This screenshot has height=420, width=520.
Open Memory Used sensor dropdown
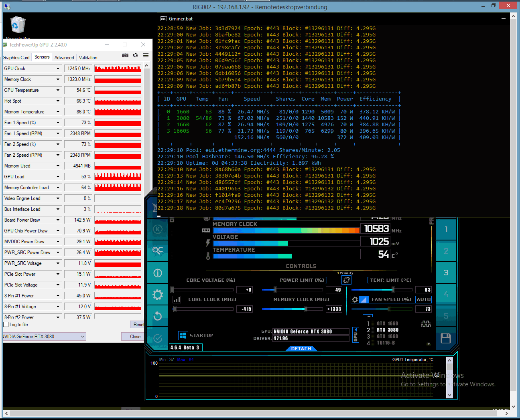click(x=58, y=166)
